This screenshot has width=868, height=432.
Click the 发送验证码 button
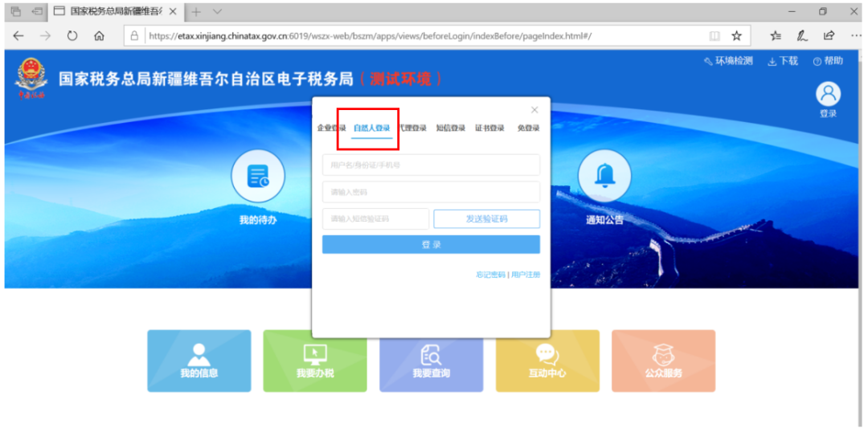pyautogui.click(x=486, y=219)
